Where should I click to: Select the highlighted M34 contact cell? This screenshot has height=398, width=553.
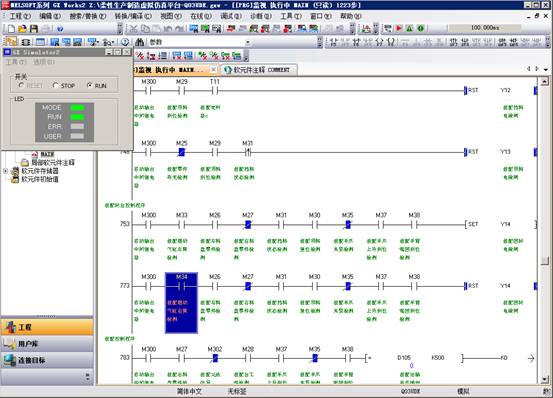(x=181, y=302)
